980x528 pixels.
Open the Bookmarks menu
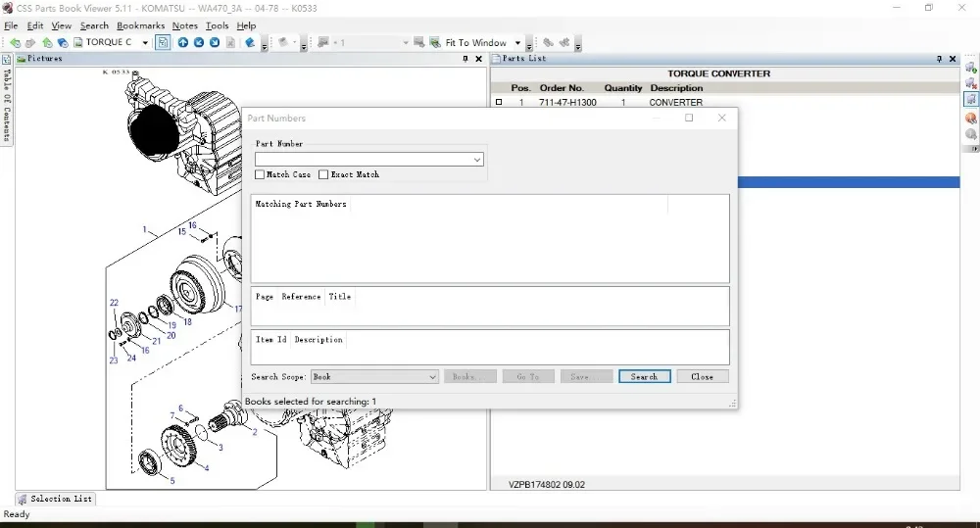coord(140,25)
